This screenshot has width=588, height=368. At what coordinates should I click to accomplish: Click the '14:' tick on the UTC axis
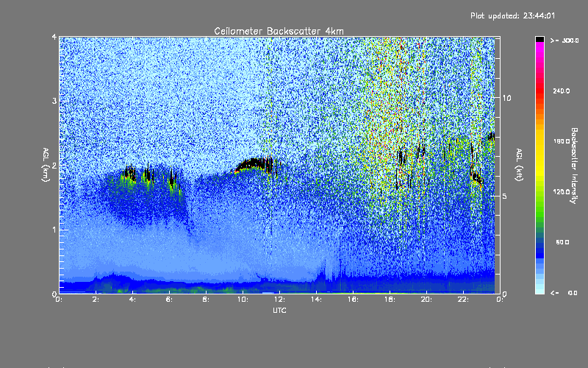316,300
